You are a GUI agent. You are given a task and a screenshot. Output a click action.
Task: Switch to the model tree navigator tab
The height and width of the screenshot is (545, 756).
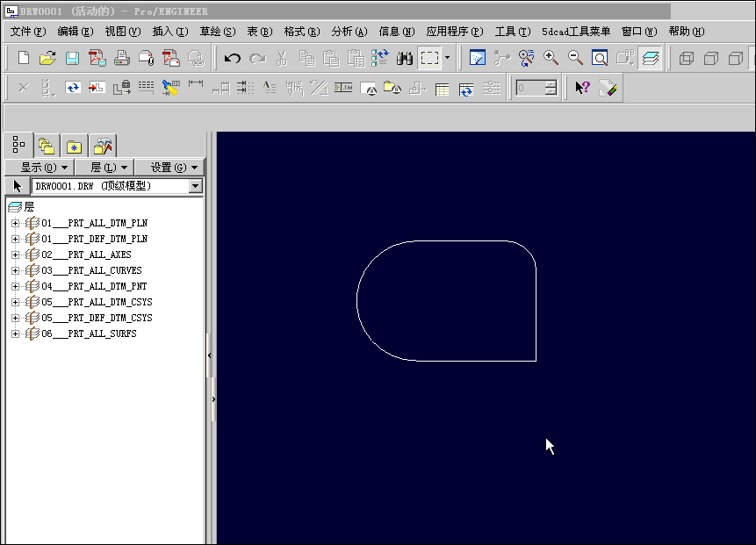(18, 145)
